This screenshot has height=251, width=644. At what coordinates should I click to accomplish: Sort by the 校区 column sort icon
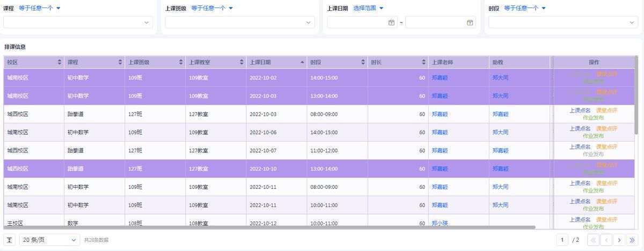(60, 62)
